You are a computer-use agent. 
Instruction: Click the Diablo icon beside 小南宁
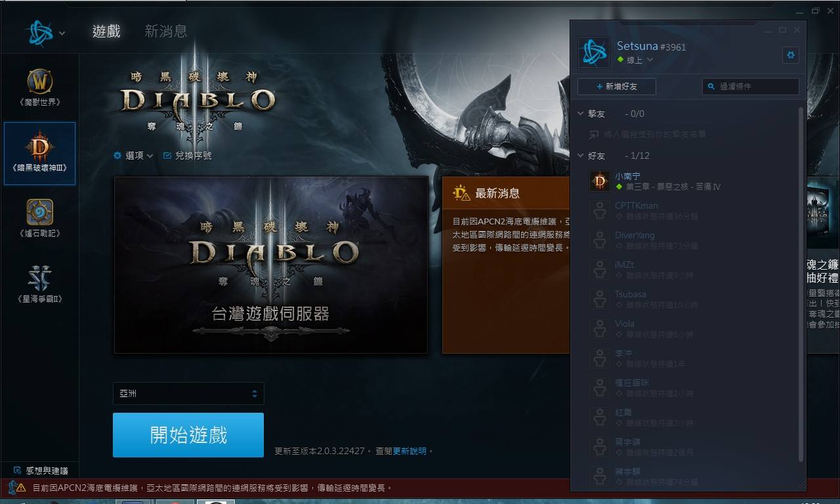click(x=599, y=181)
